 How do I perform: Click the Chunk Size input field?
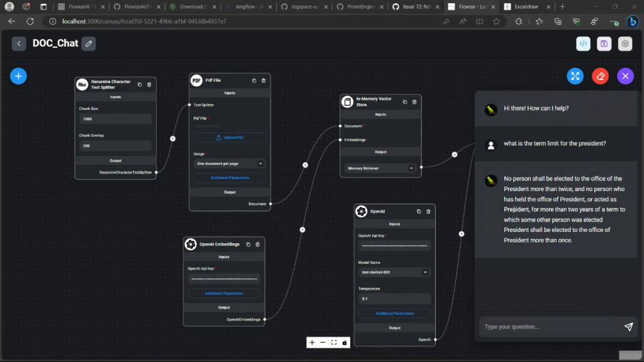(x=115, y=119)
